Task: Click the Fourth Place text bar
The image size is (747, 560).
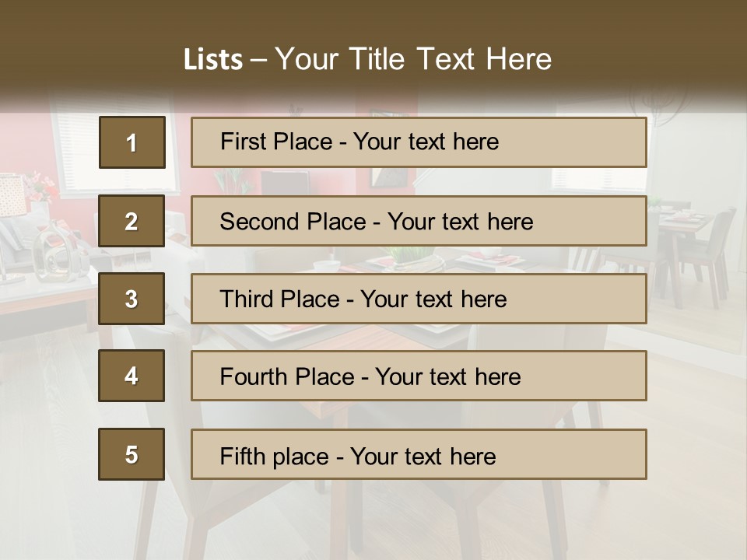Action: (419, 376)
